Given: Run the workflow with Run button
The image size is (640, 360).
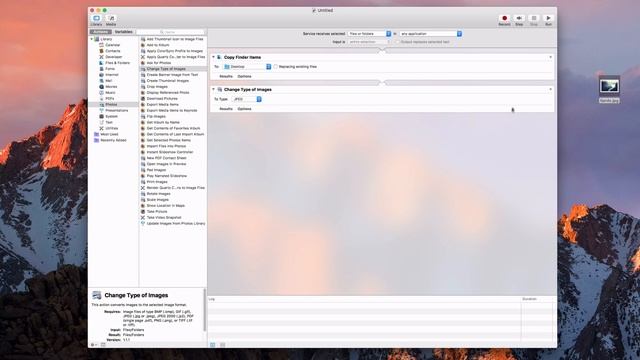Looking at the screenshot, I should click(x=549, y=18).
